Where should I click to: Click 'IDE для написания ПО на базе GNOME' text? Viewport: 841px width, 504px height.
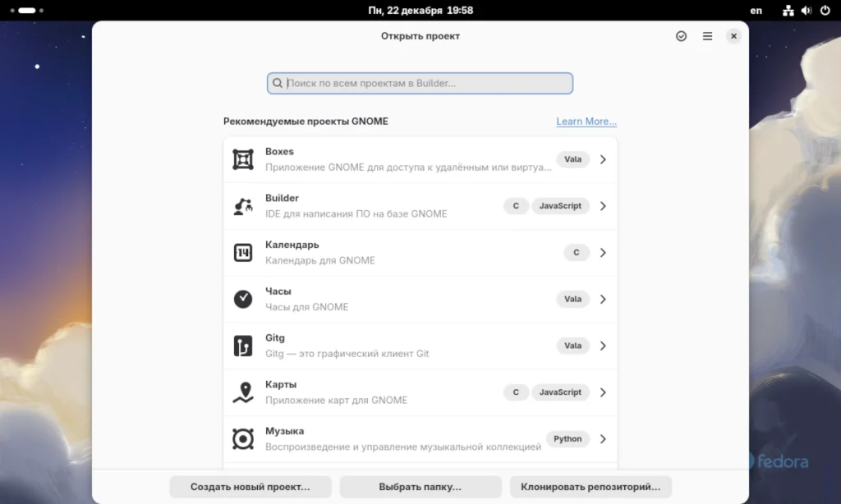[356, 214]
